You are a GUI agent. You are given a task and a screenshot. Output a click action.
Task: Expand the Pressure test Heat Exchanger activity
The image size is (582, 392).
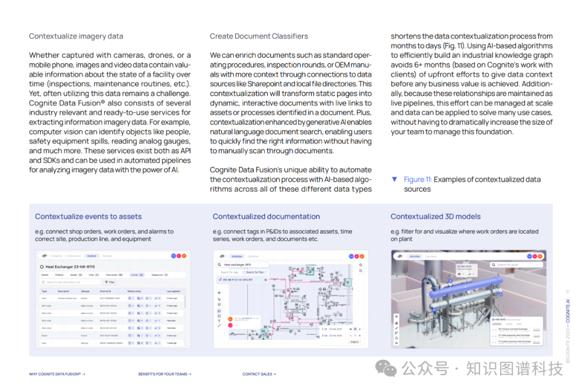pyautogui.click(x=493, y=330)
